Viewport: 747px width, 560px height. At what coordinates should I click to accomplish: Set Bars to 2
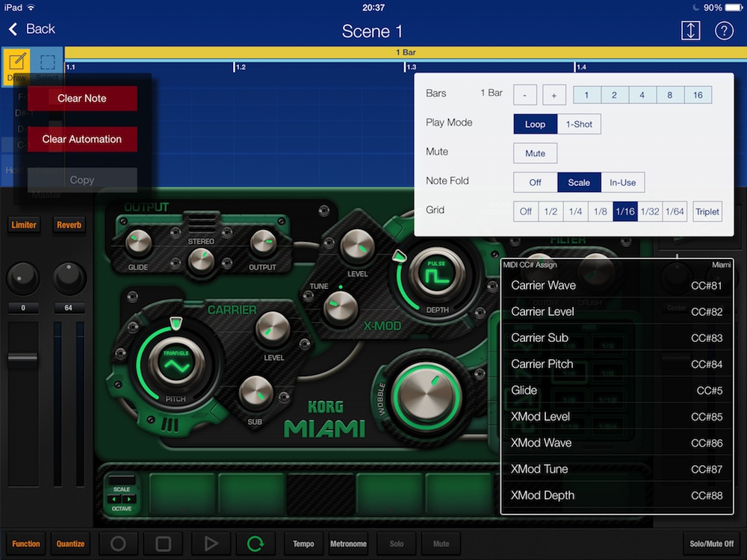[x=615, y=95]
